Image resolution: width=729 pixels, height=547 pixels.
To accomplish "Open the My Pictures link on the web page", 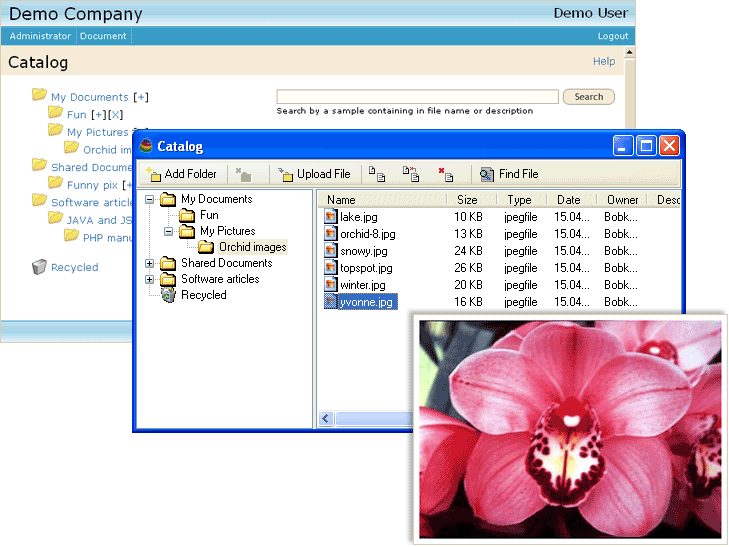I will [97, 132].
